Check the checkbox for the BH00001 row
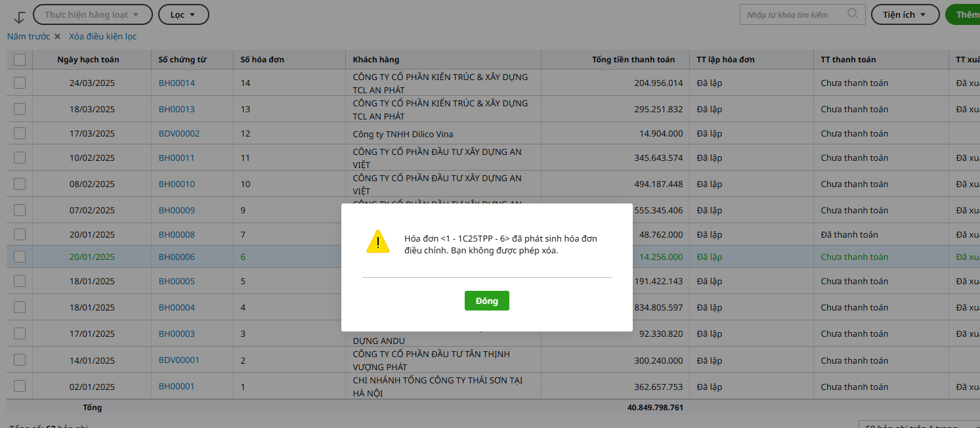 (20, 386)
